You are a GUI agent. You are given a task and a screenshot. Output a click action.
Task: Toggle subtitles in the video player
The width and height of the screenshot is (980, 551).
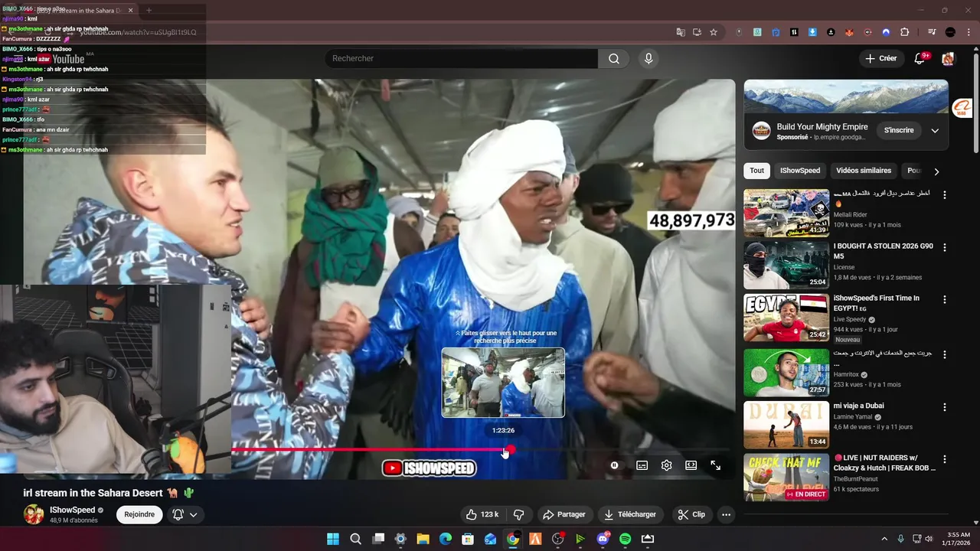(x=642, y=465)
